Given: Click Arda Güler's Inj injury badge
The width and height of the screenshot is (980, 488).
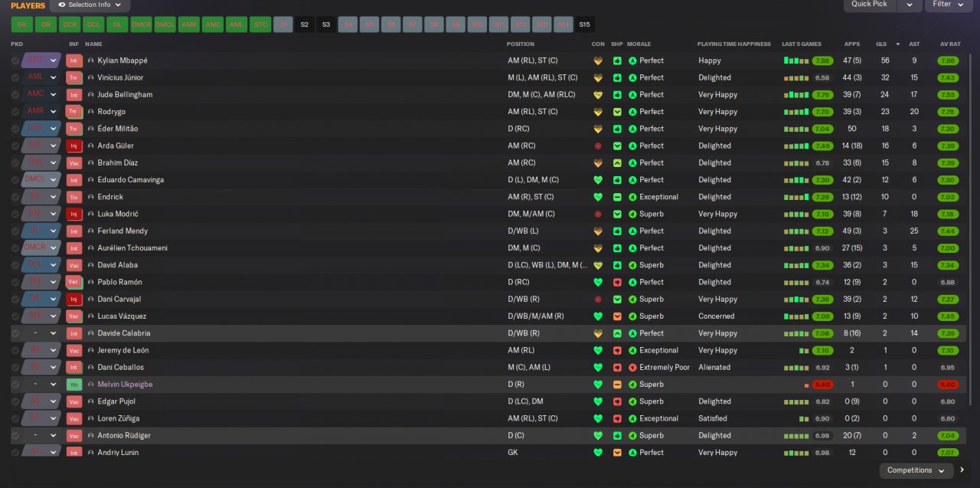Looking at the screenshot, I should point(73,146).
